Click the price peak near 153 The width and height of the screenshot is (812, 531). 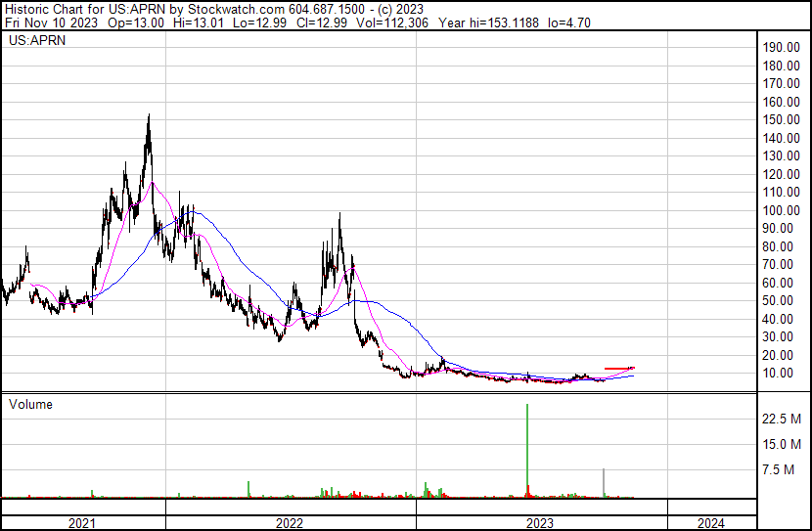coord(149,116)
